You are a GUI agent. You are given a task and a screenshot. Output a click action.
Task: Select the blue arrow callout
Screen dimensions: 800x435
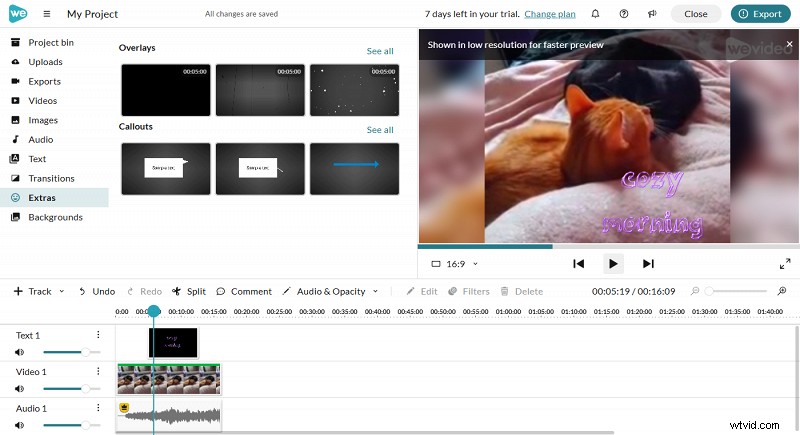[x=355, y=169]
